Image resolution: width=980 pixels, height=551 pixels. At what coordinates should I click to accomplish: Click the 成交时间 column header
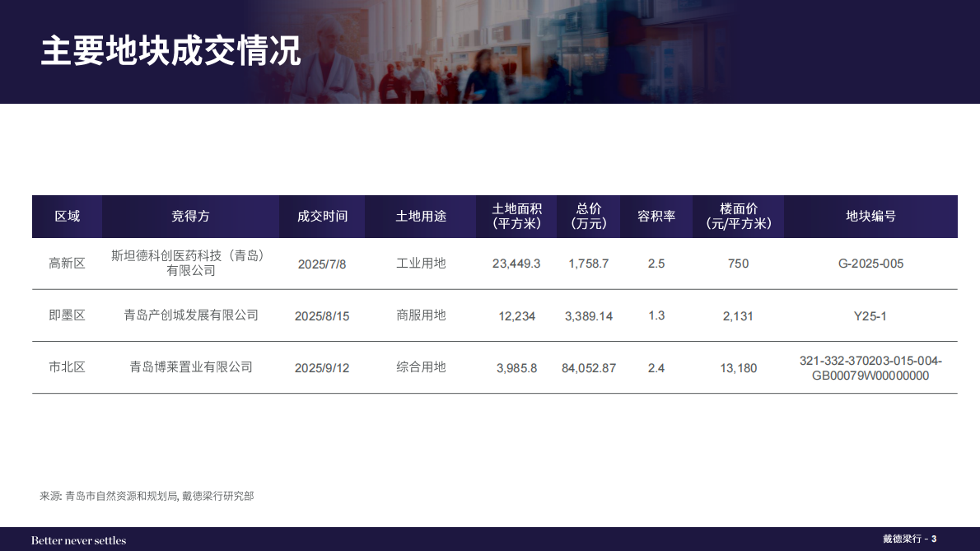point(322,216)
